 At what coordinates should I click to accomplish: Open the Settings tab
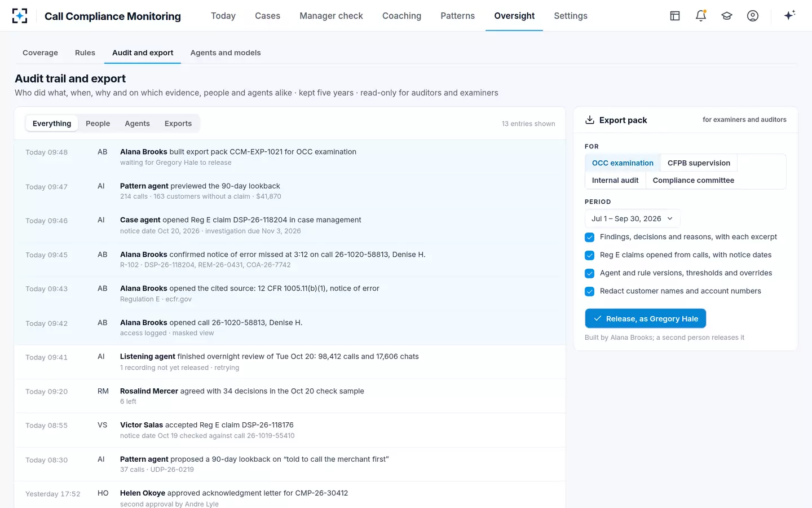click(x=571, y=16)
